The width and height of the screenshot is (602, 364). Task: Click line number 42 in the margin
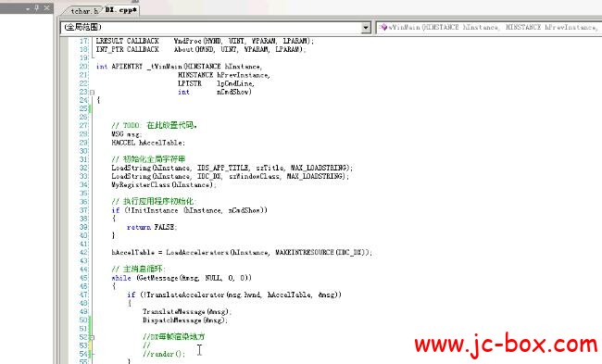[x=83, y=253]
